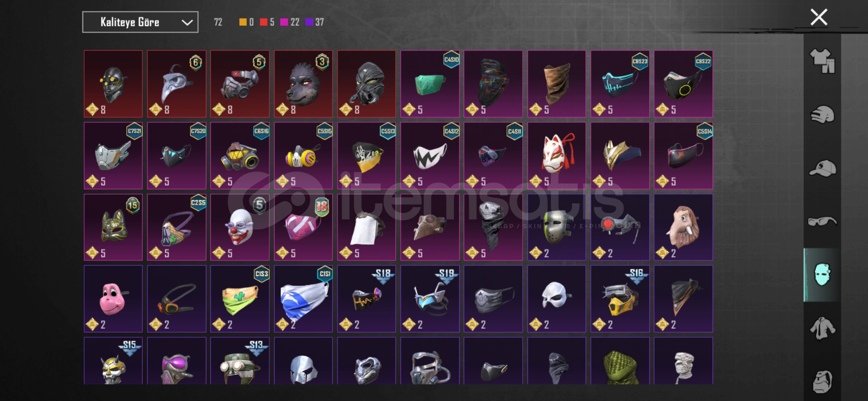Choose the C1S1 blue white bandana
The height and width of the screenshot is (401, 868).
click(x=303, y=299)
